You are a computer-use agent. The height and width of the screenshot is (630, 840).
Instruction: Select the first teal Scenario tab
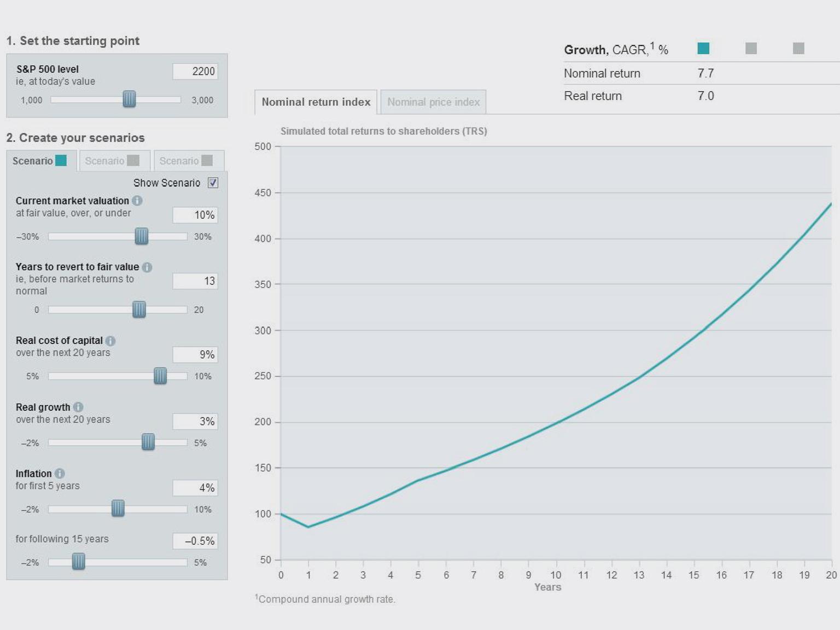(39, 161)
